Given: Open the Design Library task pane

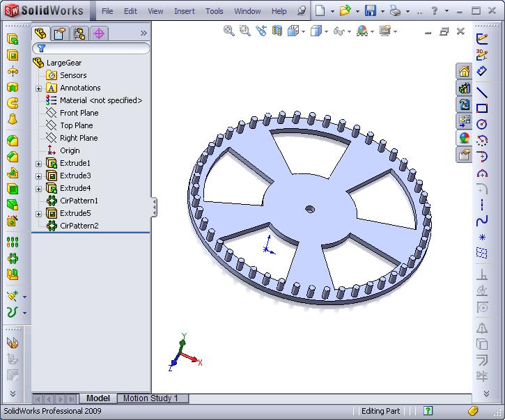Looking at the screenshot, I should pos(464,88).
